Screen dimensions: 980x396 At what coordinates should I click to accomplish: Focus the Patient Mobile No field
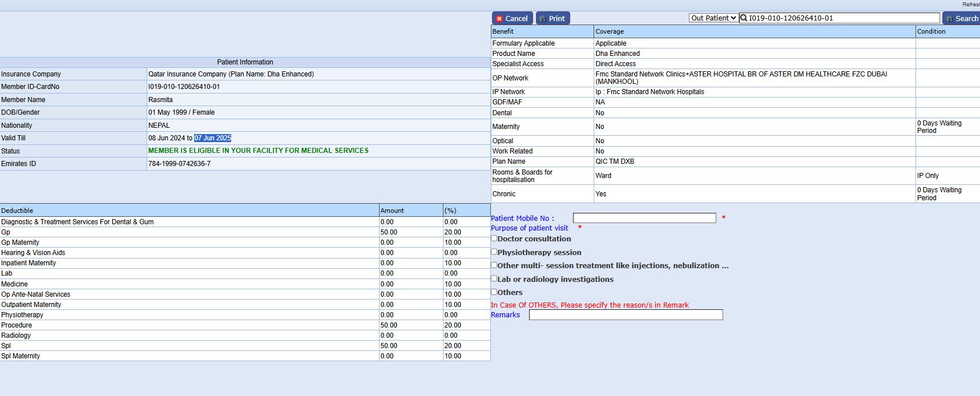pos(644,218)
